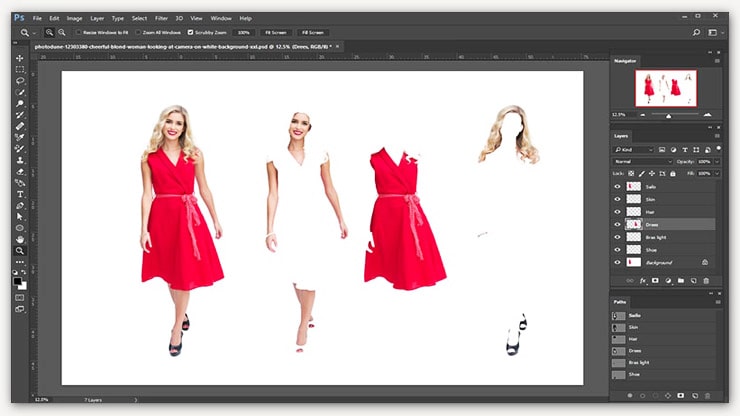Hide the Dress layer visibility eye
The image size is (740, 416).
pyautogui.click(x=617, y=224)
